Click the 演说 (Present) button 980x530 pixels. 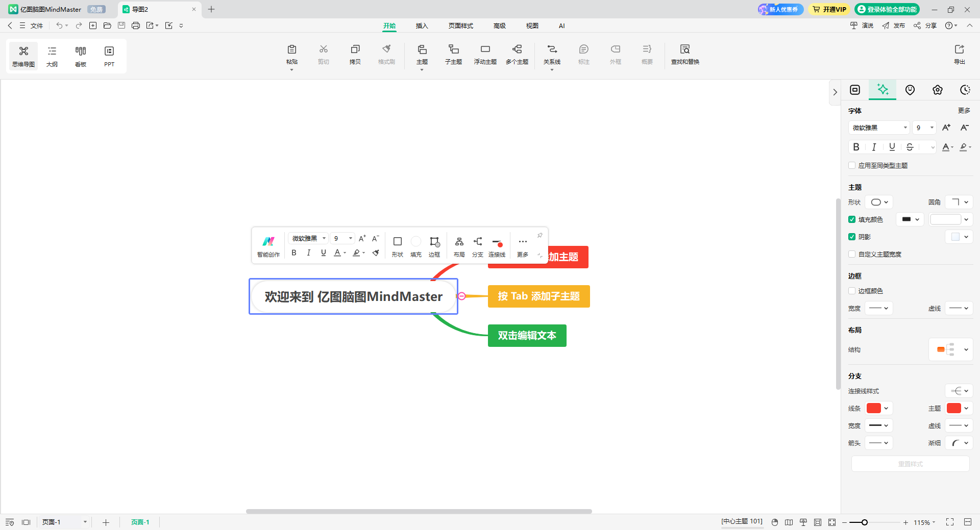[x=862, y=26]
